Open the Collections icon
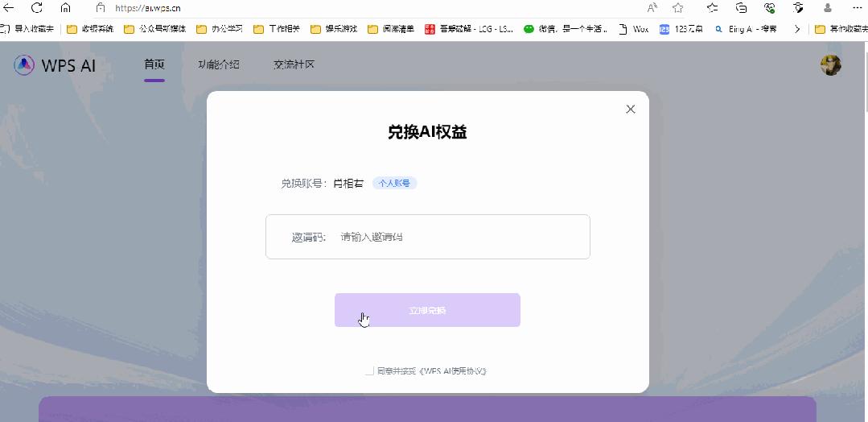 (741, 8)
